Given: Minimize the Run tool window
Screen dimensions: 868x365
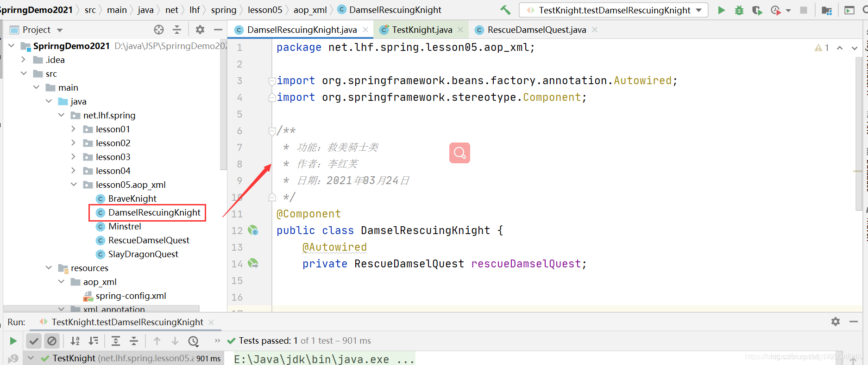Looking at the screenshot, I should click(x=854, y=322).
